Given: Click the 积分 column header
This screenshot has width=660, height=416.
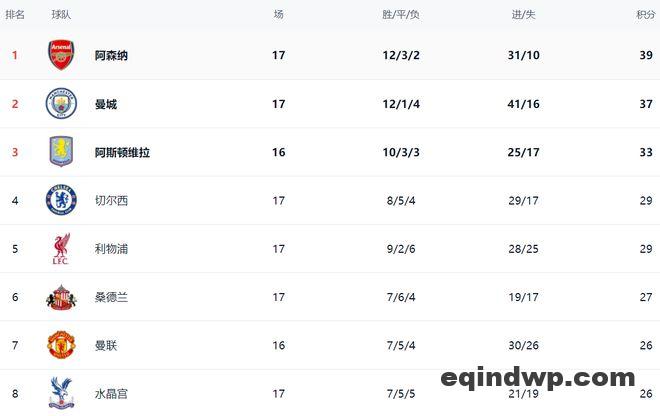Looking at the screenshot, I should click(646, 15).
